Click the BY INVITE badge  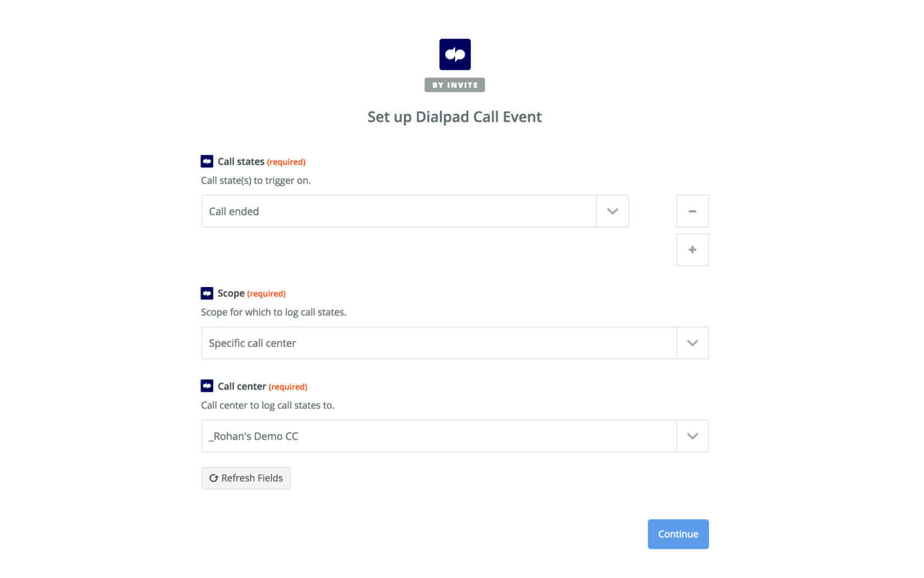[455, 85]
